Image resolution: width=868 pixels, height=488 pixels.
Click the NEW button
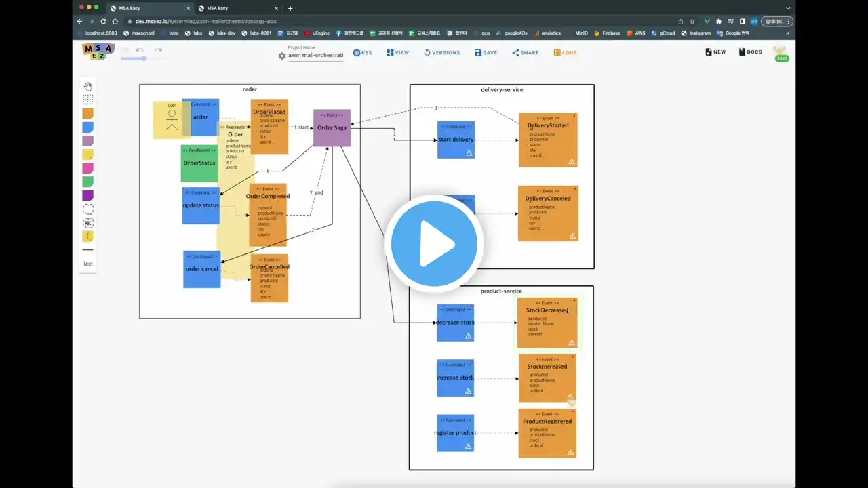pyautogui.click(x=715, y=52)
